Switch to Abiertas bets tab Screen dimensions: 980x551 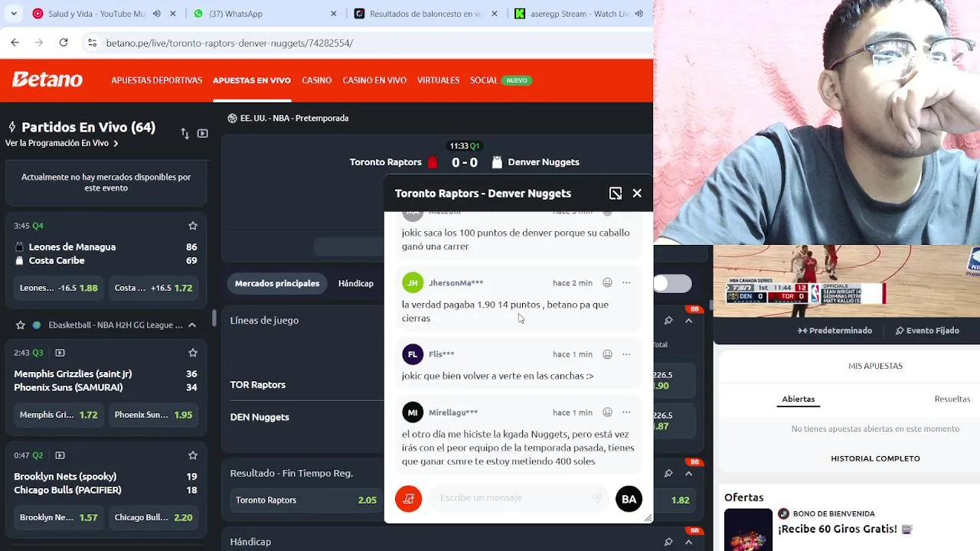click(799, 399)
